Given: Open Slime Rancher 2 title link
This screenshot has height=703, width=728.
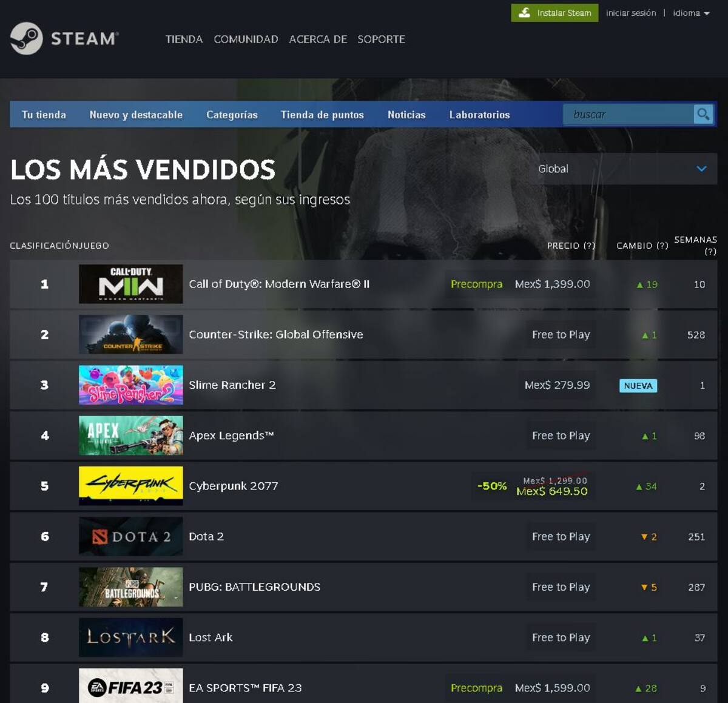Looking at the screenshot, I should [x=232, y=385].
